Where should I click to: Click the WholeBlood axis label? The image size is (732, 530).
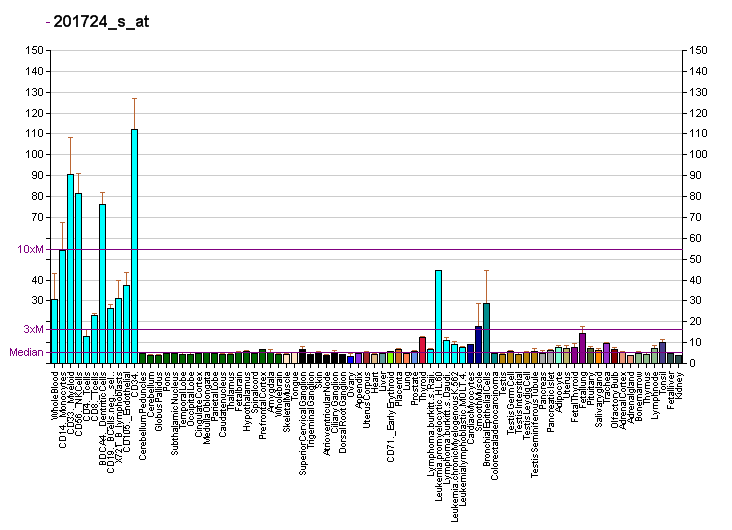(55, 395)
